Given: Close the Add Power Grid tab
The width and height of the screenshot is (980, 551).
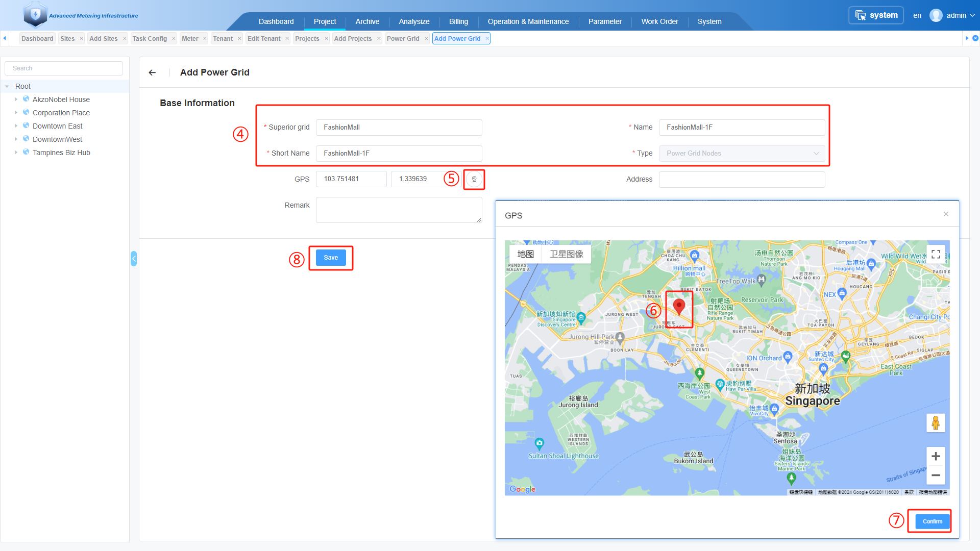Looking at the screenshot, I should tap(487, 39).
